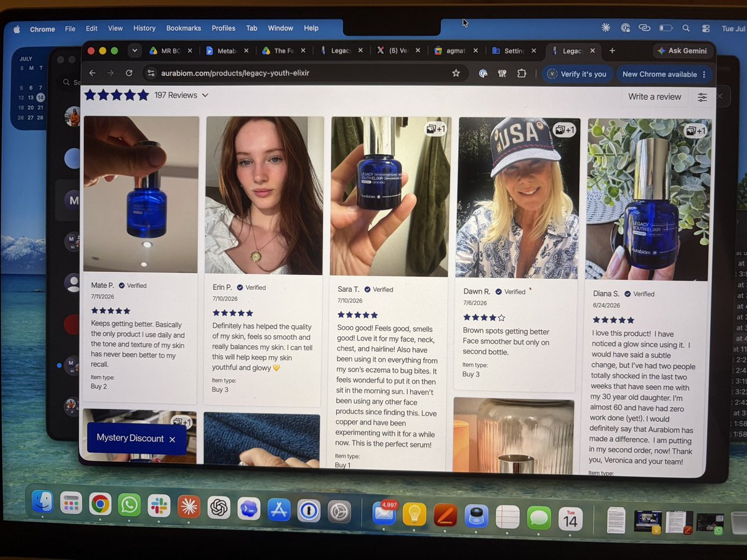Click the battery icon in menu bar
The width and height of the screenshot is (747, 560).
point(665,28)
